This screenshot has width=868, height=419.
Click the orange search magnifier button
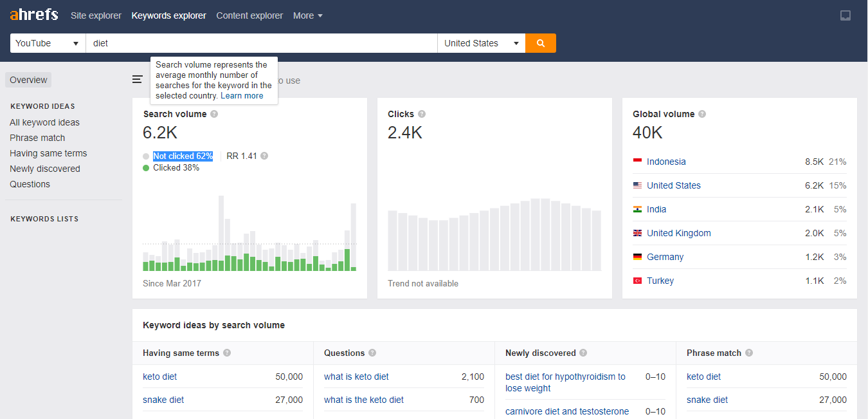pyautogui.click(x=541, y=43)
